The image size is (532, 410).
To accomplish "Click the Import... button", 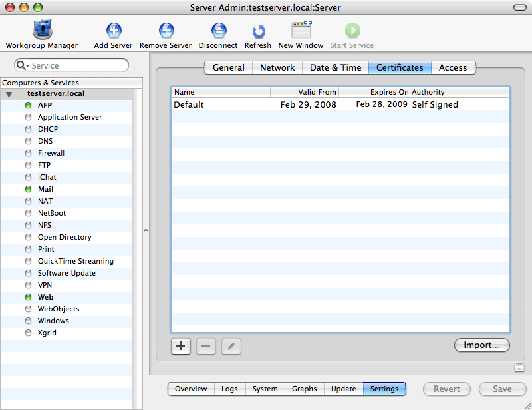I will click(x=481, y=345).
